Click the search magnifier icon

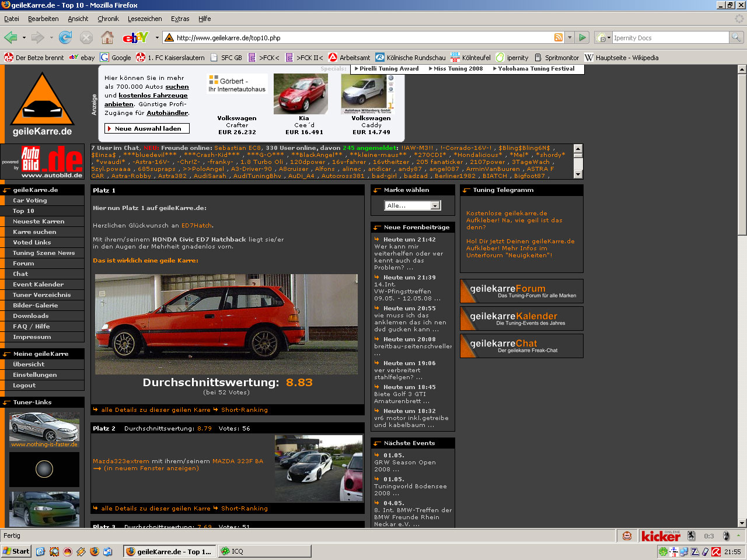(736, 38)
